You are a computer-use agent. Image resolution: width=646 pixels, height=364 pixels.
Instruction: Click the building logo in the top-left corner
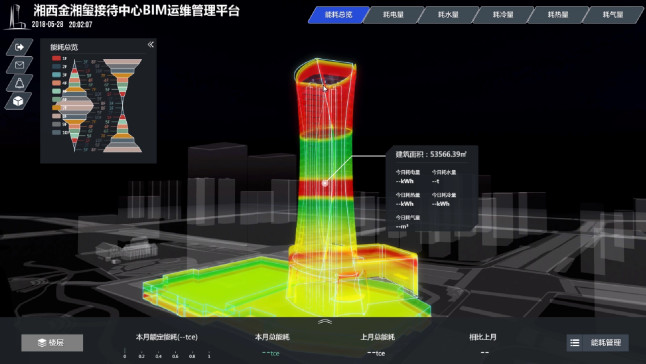point(14,17)
